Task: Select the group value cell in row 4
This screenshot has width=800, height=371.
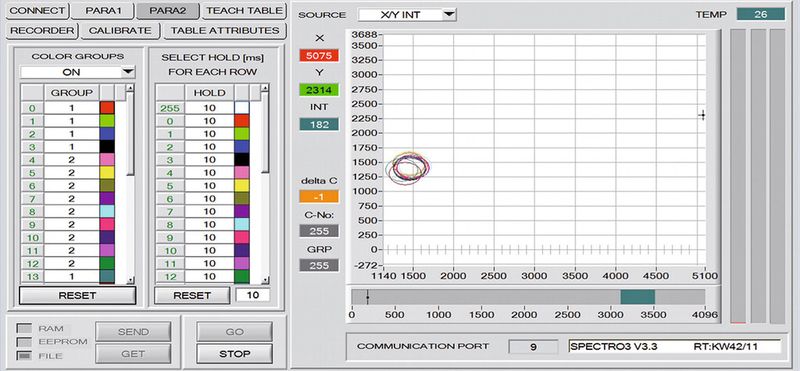Action: [71, 160]
